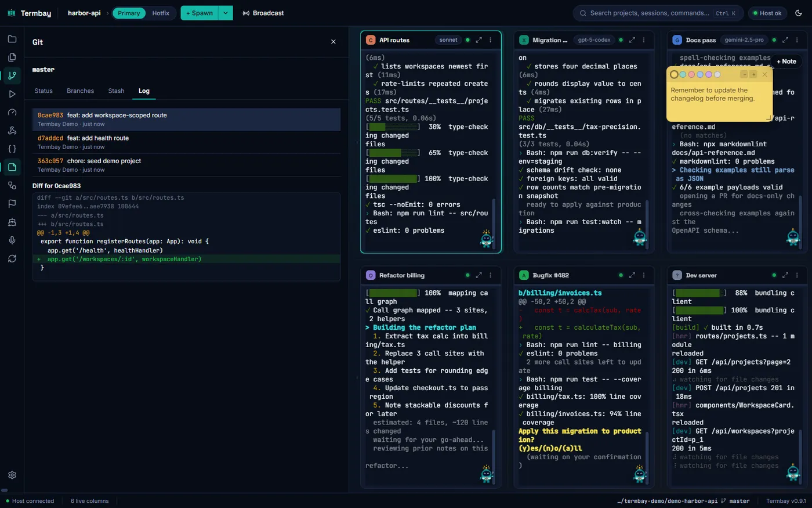The height and width of the screenshot is (508, 812).
Task: Open the Spawn dropdown arrow
Action: click(x=226, y=13)
